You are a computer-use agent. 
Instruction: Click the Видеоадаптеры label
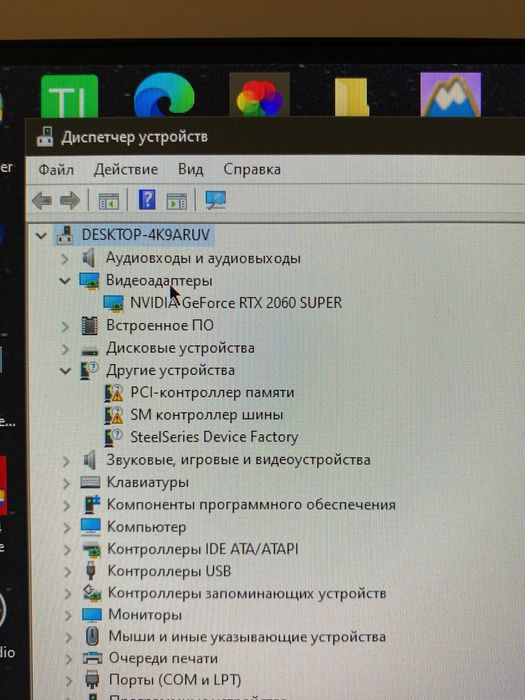point(159,281)
